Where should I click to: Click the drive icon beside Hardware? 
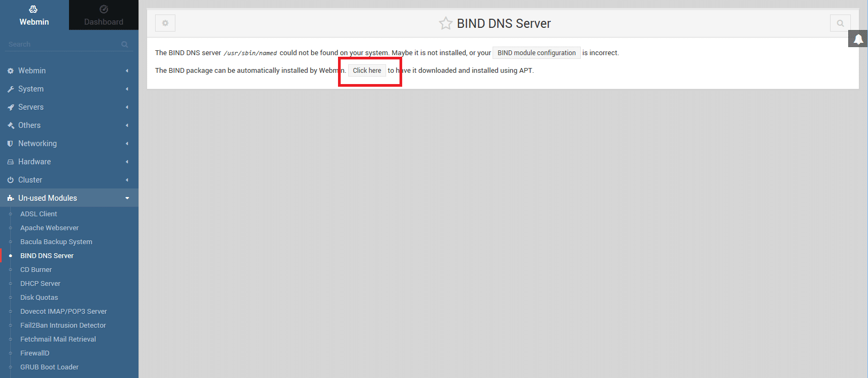click(x=10, y=162)
